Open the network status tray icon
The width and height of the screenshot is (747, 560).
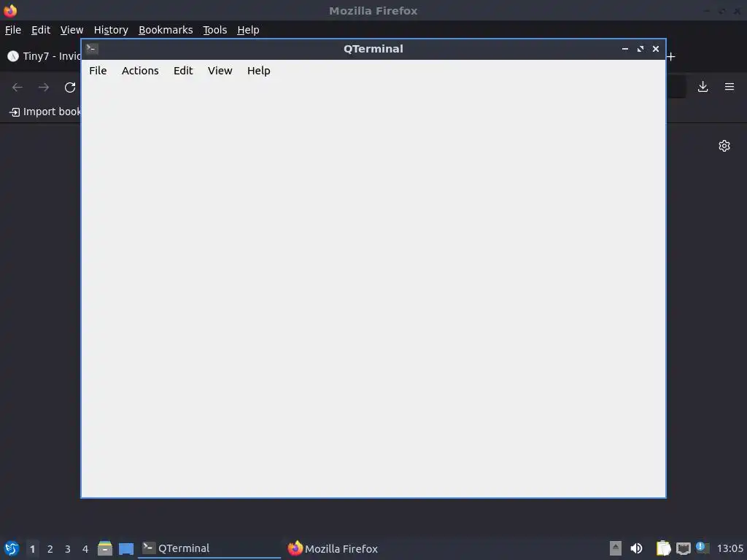coord(683,548)
